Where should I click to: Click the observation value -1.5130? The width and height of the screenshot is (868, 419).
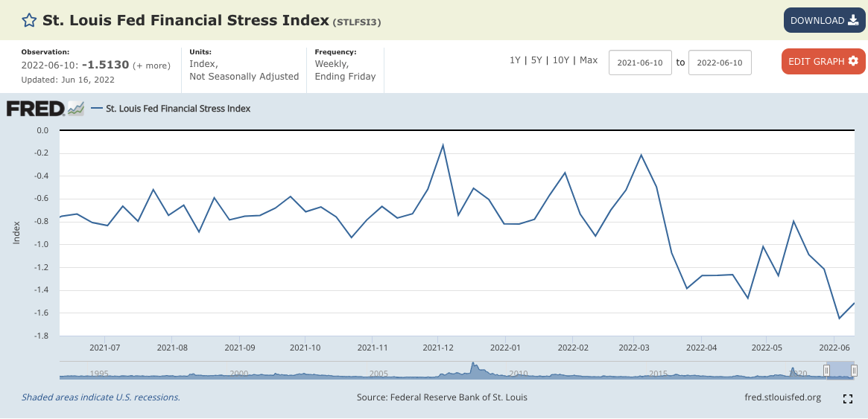(105, 65)
